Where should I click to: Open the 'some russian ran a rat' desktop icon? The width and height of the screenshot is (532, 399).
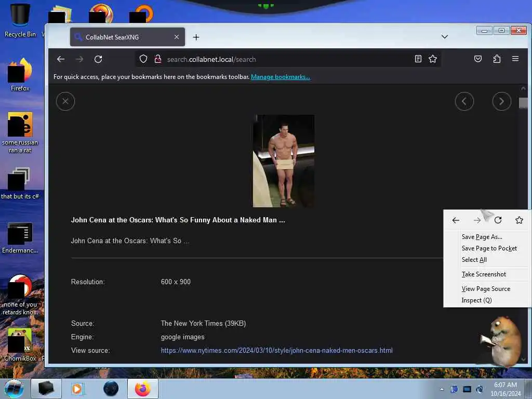(x=20, y=132)
